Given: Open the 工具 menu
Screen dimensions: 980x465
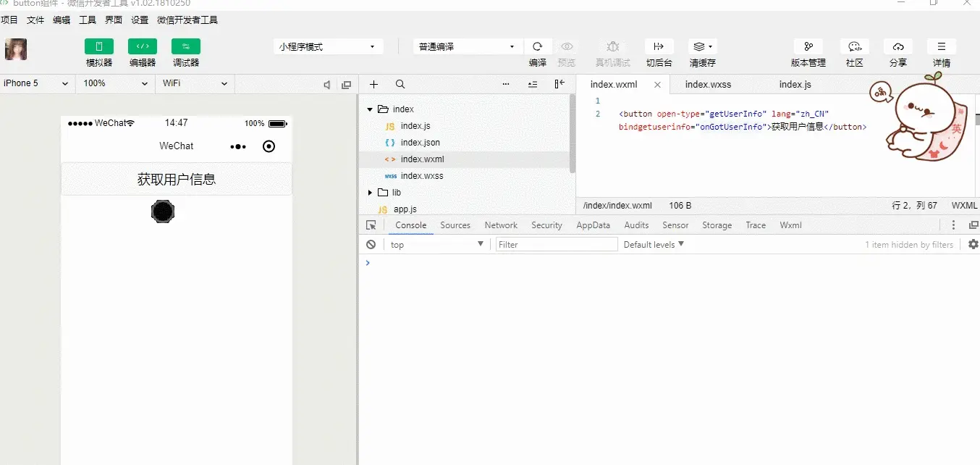Looking at the screenshot, I should pyautogui.click(x=87, y=20).
